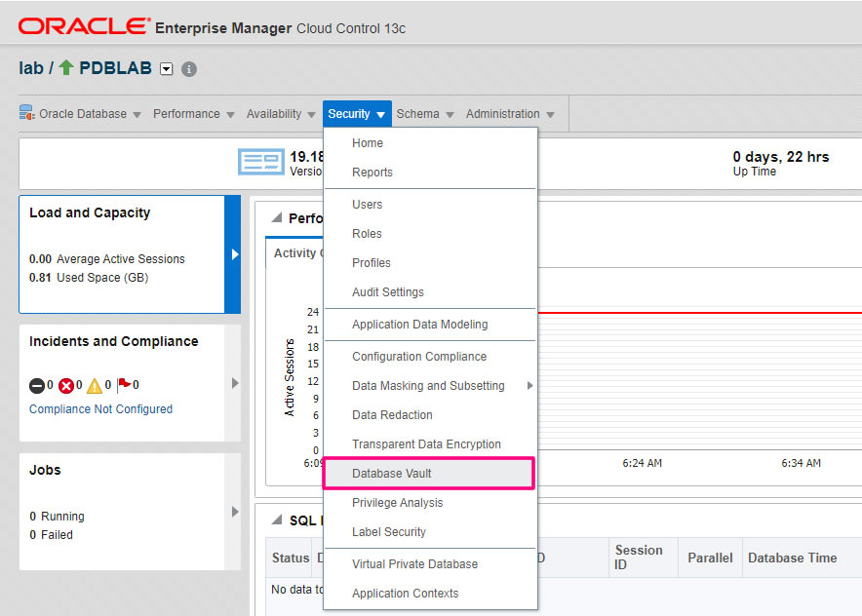This screenshot has height=616, width=862.
Task: Click the green up-status arrow beside PDBLAB
Action: [x=66, y=67]
